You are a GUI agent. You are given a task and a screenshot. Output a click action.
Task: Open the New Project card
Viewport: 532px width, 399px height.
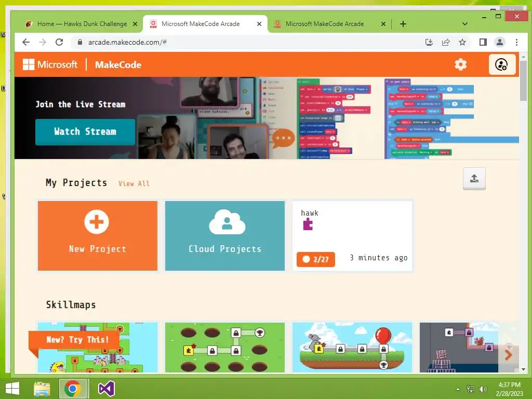click(97, 236)
